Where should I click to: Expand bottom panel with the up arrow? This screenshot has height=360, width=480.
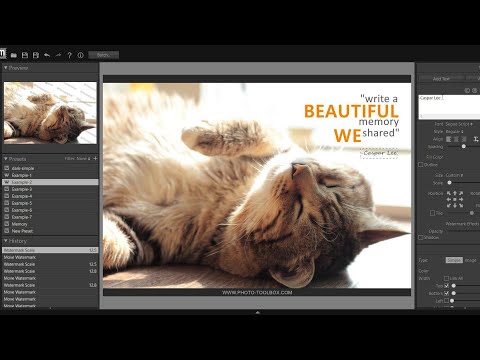257,312
